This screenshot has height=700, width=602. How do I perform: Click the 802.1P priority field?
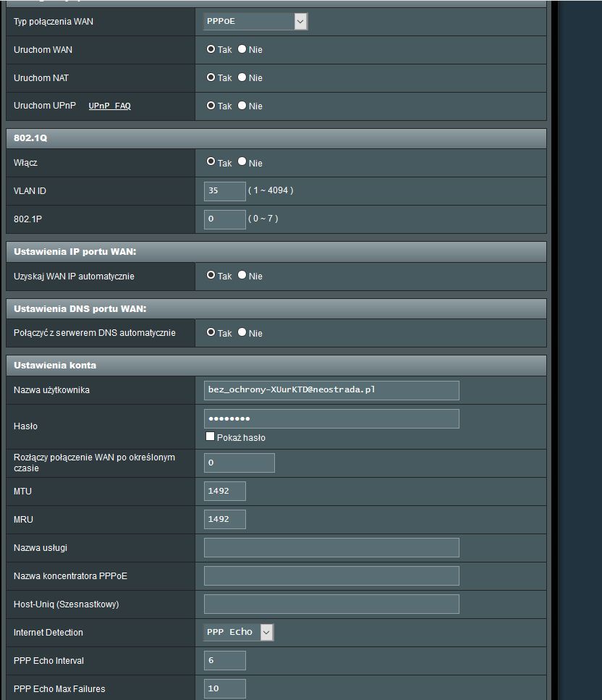[x=225, y=219]
